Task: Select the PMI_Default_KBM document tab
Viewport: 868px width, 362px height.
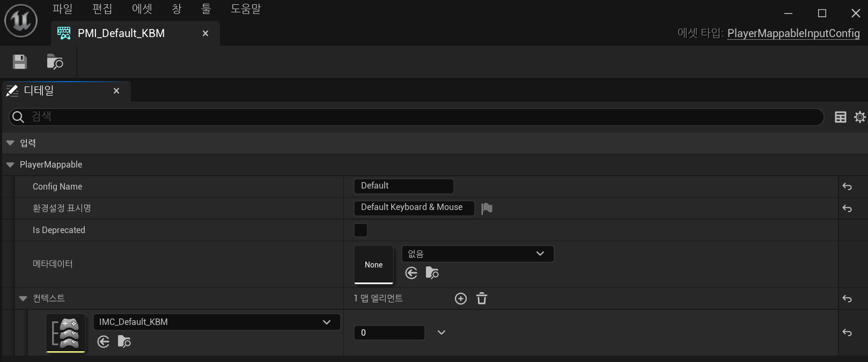Action: pos(135,33)
